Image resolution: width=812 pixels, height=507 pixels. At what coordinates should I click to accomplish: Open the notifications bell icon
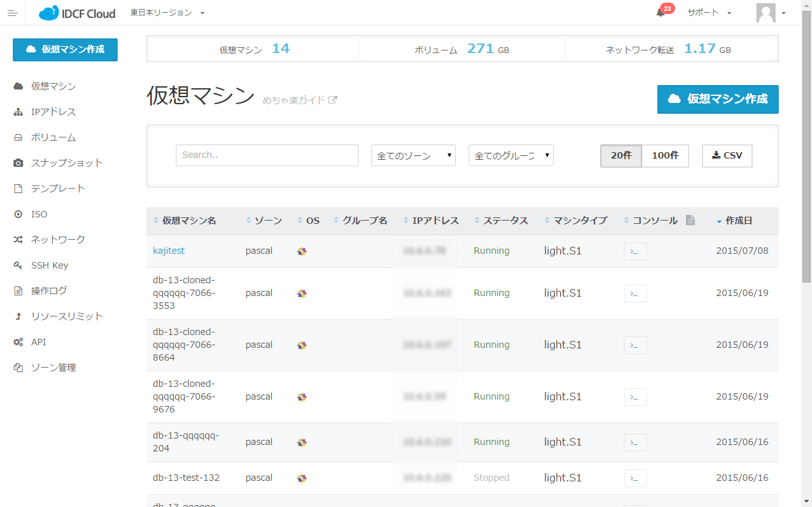point(660,13)
